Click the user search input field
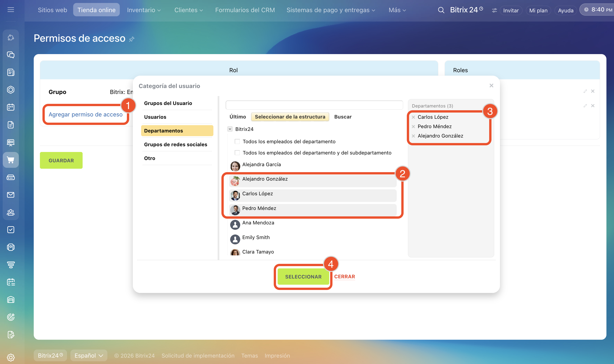This screenshot has width=614, height=364. (x=314, y=105)
